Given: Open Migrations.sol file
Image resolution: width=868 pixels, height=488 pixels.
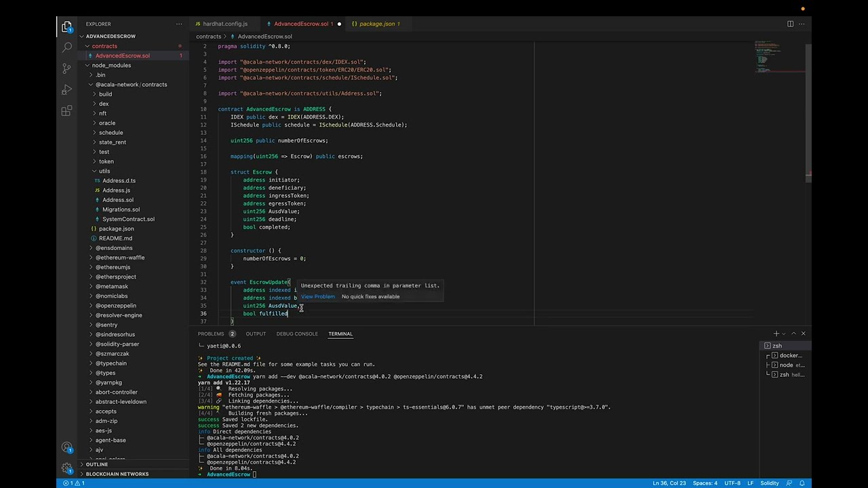Looking at the screenshot, I should (x=121, y=209).
